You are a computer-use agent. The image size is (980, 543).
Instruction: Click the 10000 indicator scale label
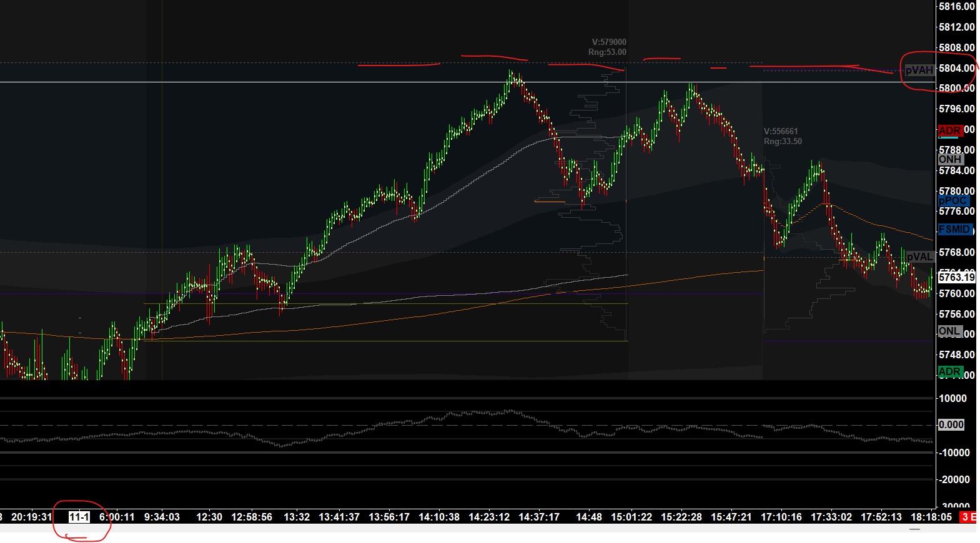point(953,398)
